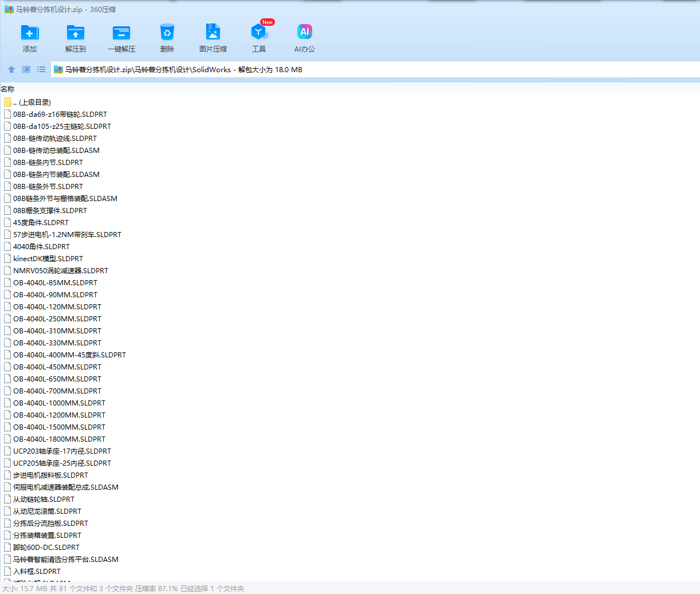
Task: Click the 一键解压 one-click extract icon
Action: point(121,33)
